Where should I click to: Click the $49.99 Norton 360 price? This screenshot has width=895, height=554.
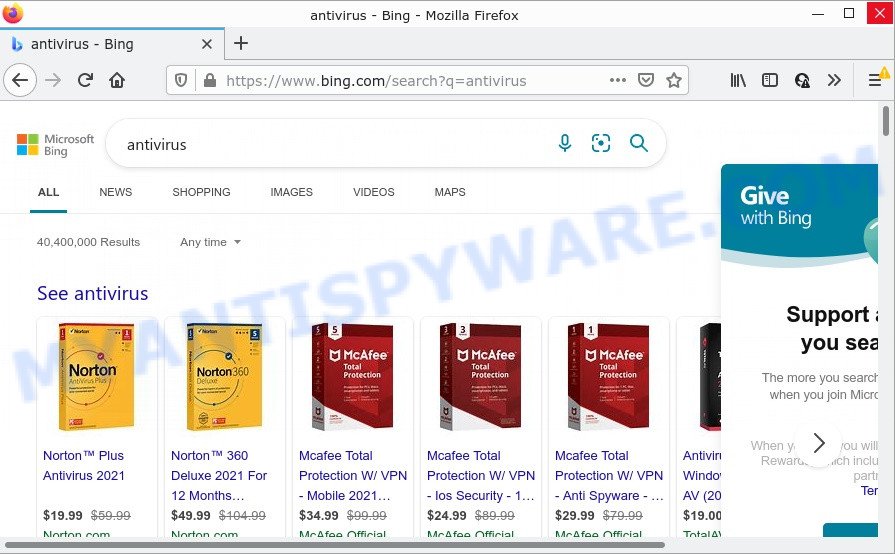pyautogui.click(x=191, y=515)
